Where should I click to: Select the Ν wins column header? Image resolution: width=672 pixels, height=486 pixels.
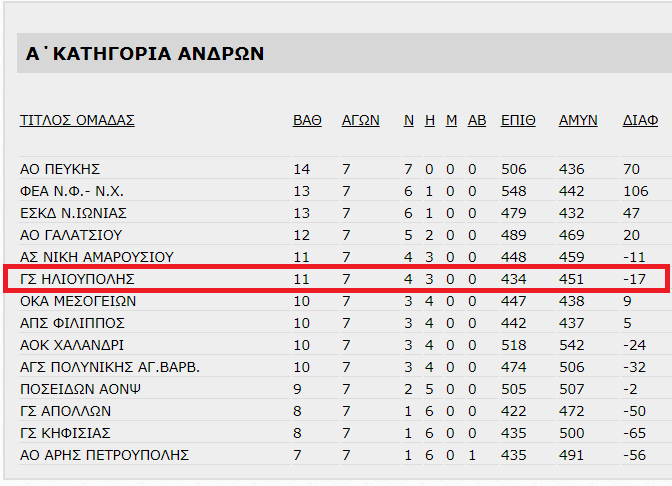pyautogui.click(x=409, y=120)
